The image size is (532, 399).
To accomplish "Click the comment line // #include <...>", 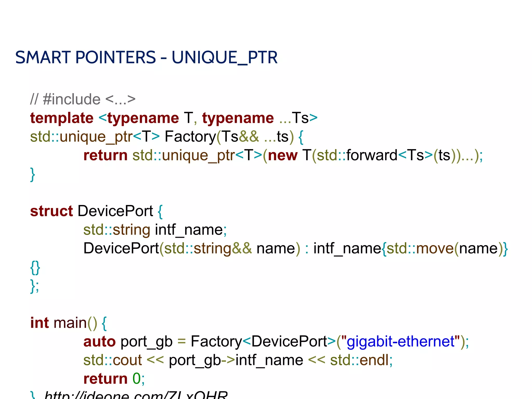I will coord(83,99).
